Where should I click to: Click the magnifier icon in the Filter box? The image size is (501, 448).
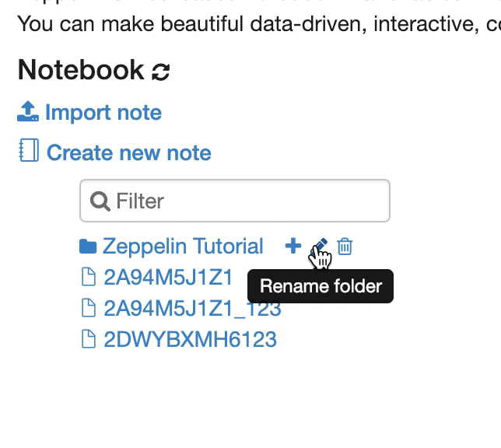pyautogui.click(x=100, y=201)
